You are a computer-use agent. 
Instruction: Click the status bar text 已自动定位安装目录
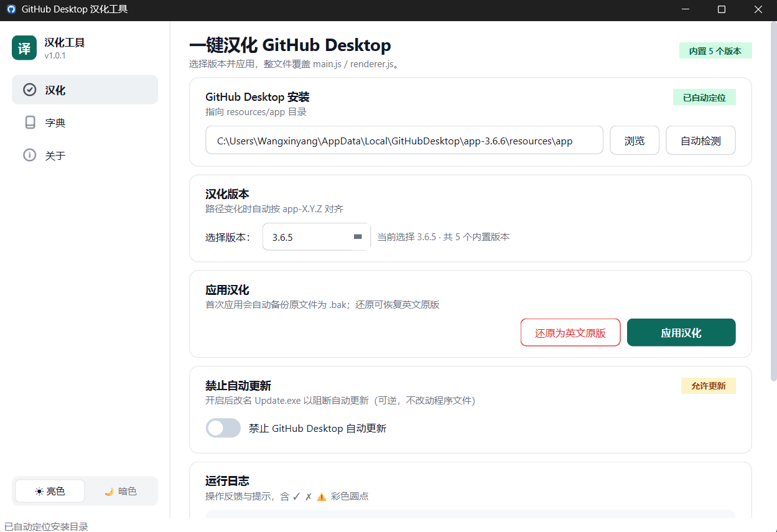pyautogui.click(x=46, y=526)
